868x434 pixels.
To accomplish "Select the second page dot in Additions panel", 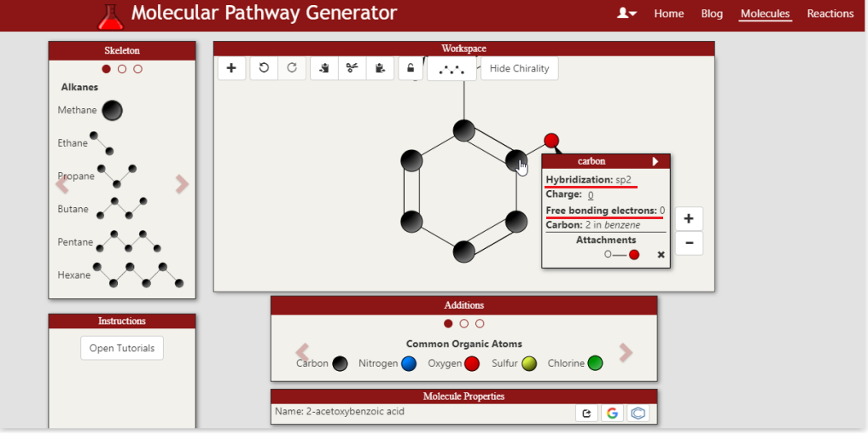I will [463, 324].
